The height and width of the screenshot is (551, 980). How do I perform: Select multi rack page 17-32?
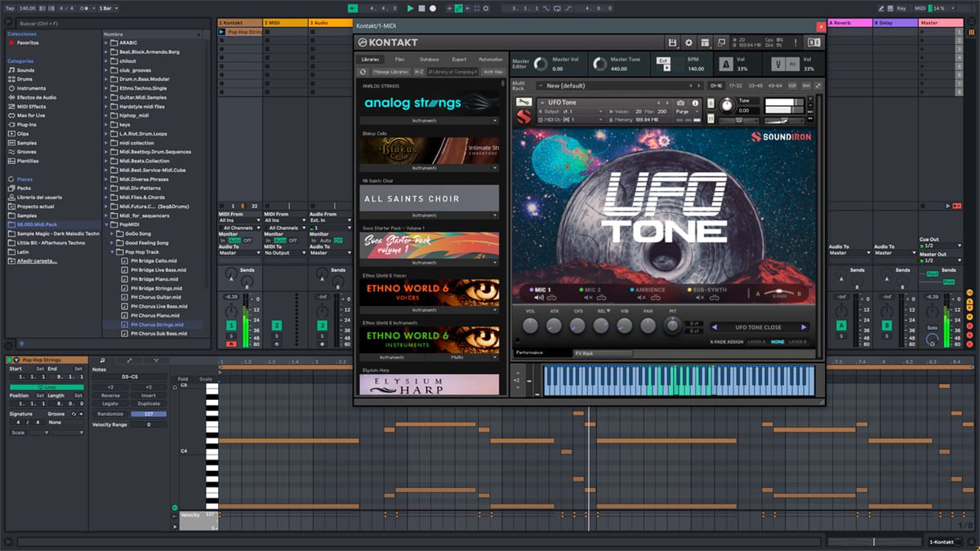(x=735, y=85)
